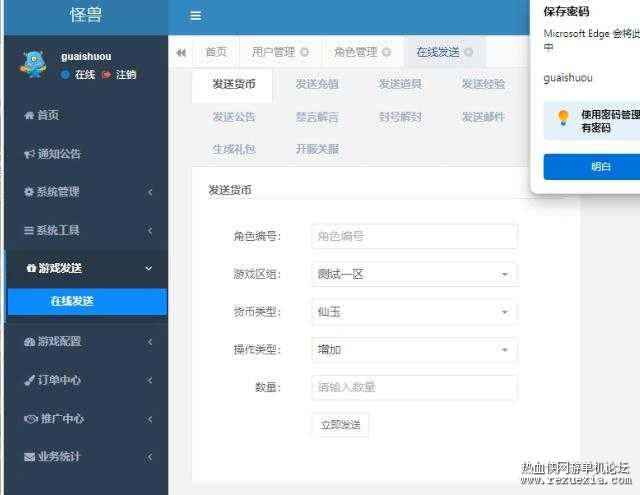Expand the 游戏配置 menu
The width and height of the screenshot is (640, 495).
point(87,342)
